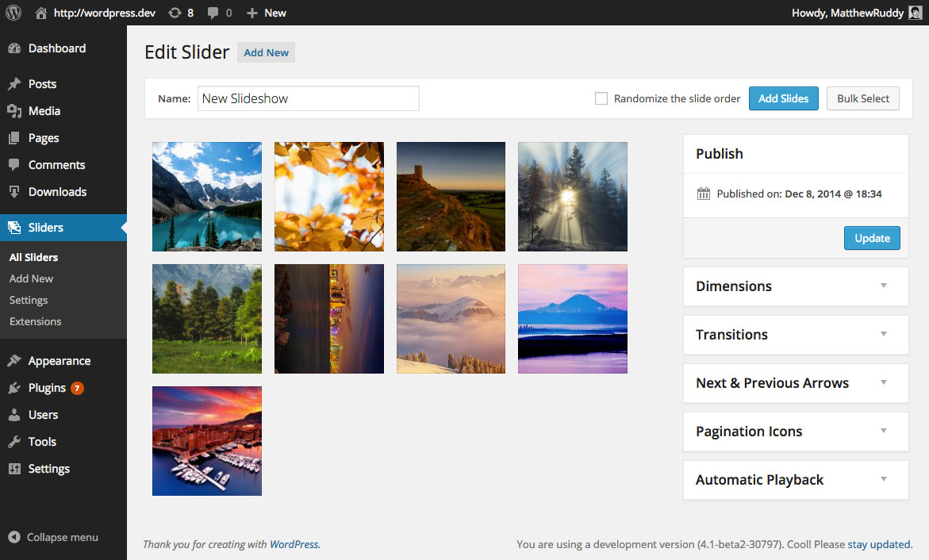Image resolution: width=929 pixels, height=560 pixels.
Task: Click the comments bubble icon in admin bar
Action: (x=213, y=13)
